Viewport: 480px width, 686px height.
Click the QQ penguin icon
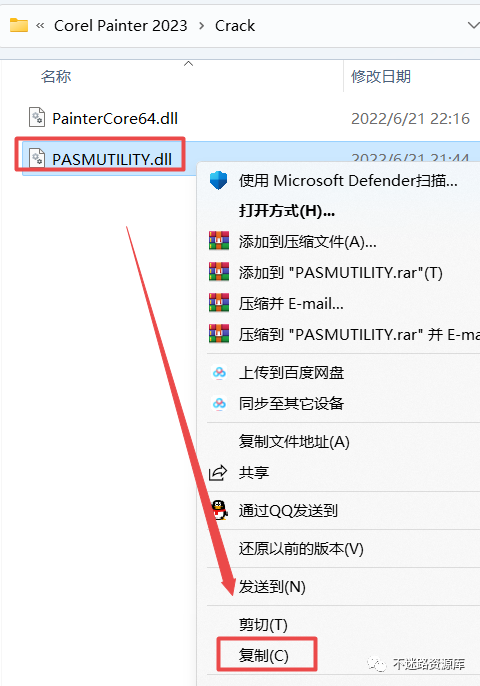coord(219,510)
